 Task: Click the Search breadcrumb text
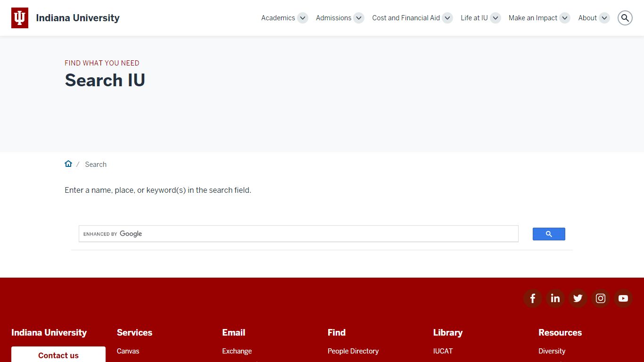point(96,165)
